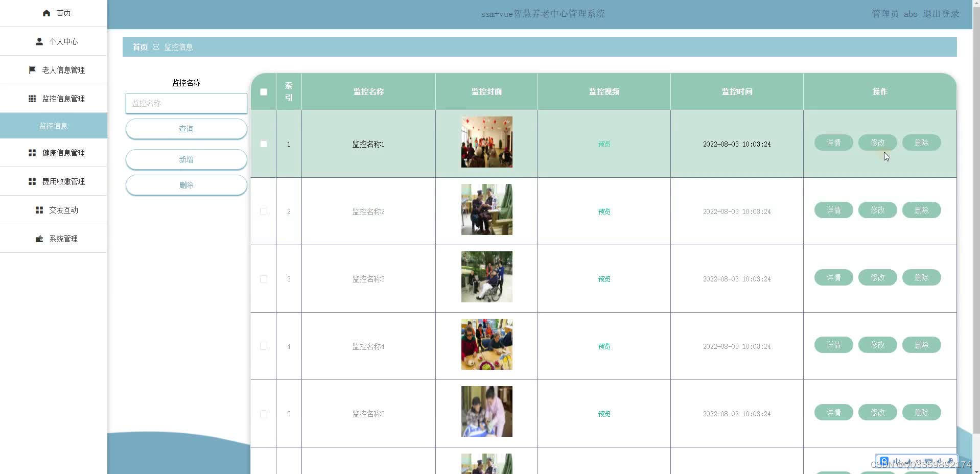
Task: Click the text 监控名称3 in the table
Action: (368, 279)
